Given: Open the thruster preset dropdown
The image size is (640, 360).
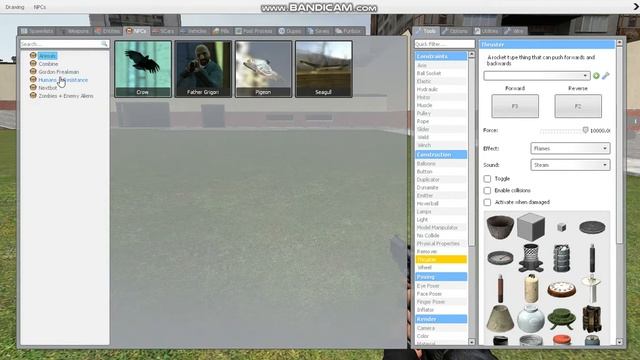Looking at the screenshot, I should [537, 76].
